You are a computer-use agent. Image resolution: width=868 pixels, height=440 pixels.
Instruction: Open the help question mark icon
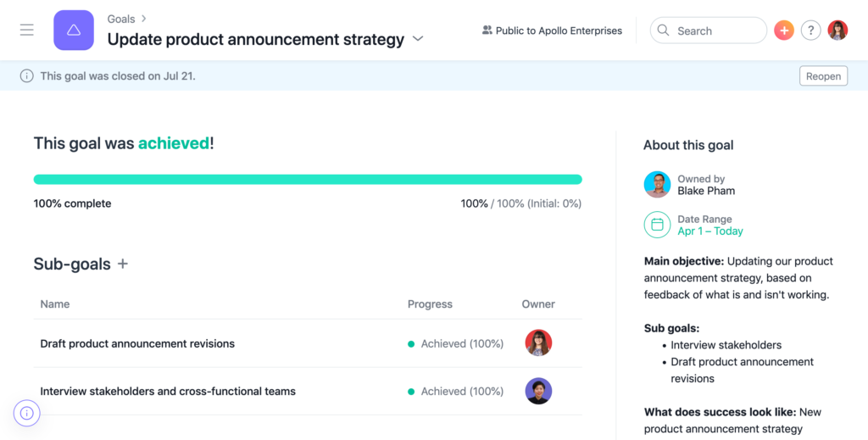(x=811, y=31)
